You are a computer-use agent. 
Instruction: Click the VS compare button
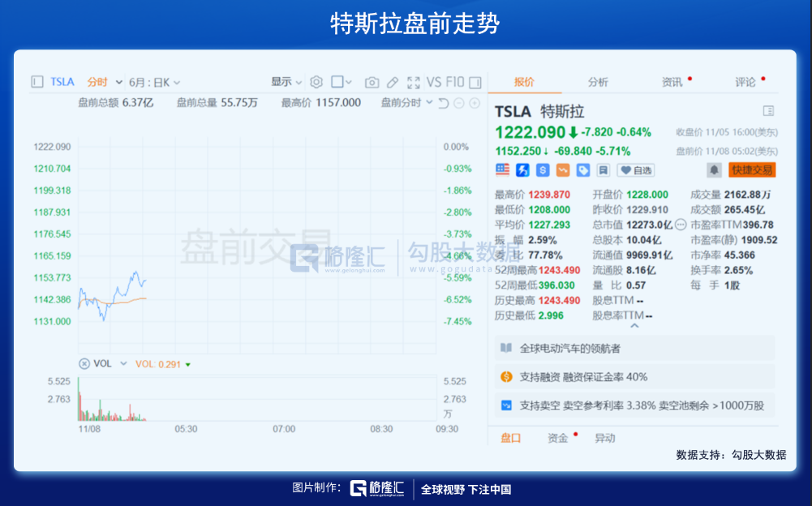pos(434,82)
